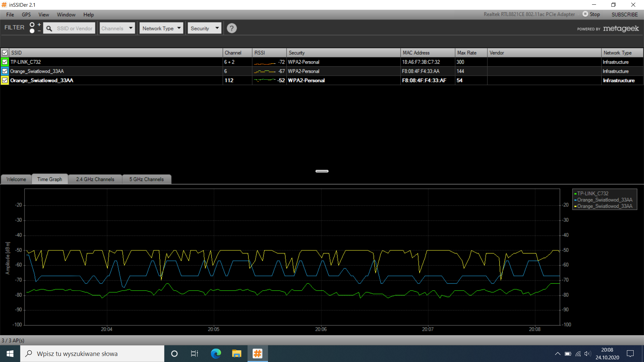Open the Help menu
Screen dimensions: 644x362
click(89, 14)
